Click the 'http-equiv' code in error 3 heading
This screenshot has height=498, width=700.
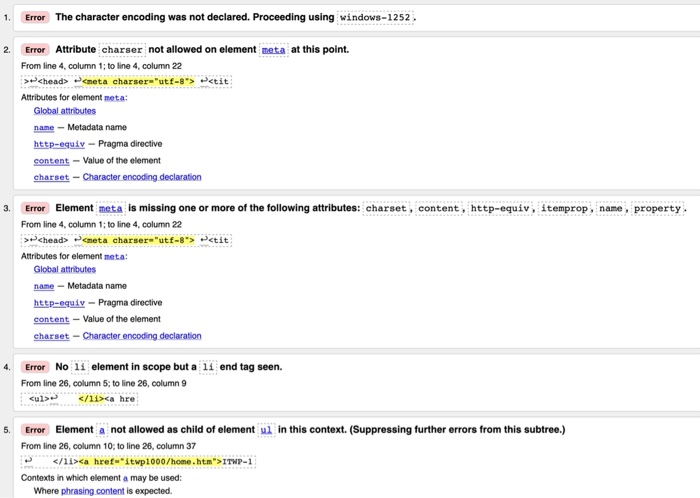click(x=500, y=208)
